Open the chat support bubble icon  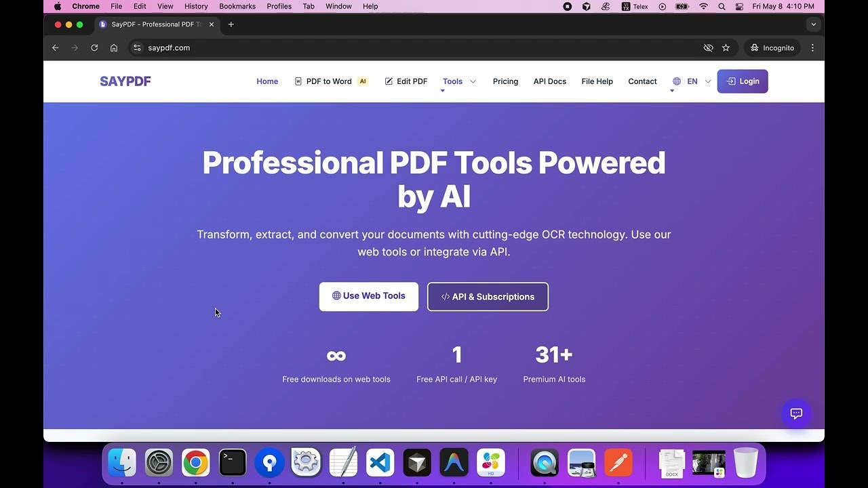tap(796, 413)
